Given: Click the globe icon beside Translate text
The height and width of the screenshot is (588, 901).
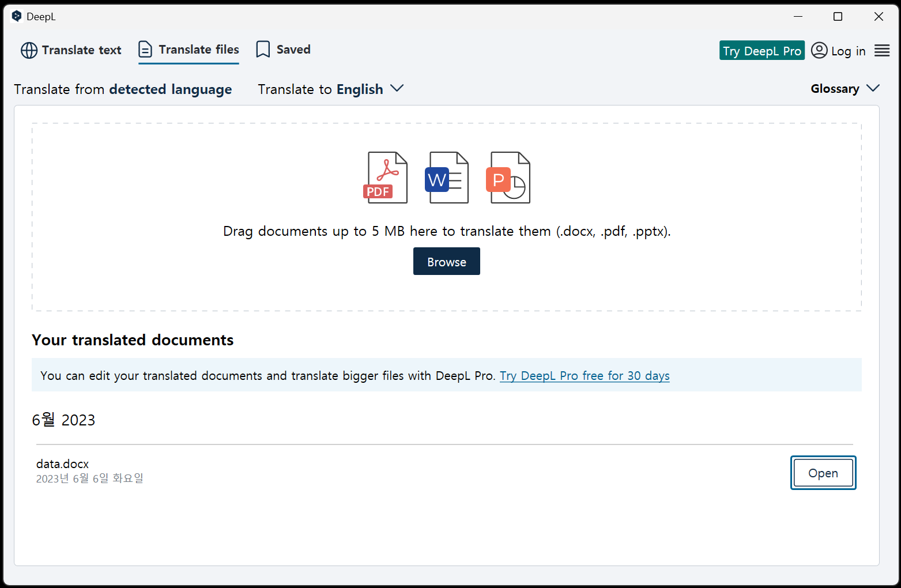Looking at the screenshot, I should click(x=29, y=51).
